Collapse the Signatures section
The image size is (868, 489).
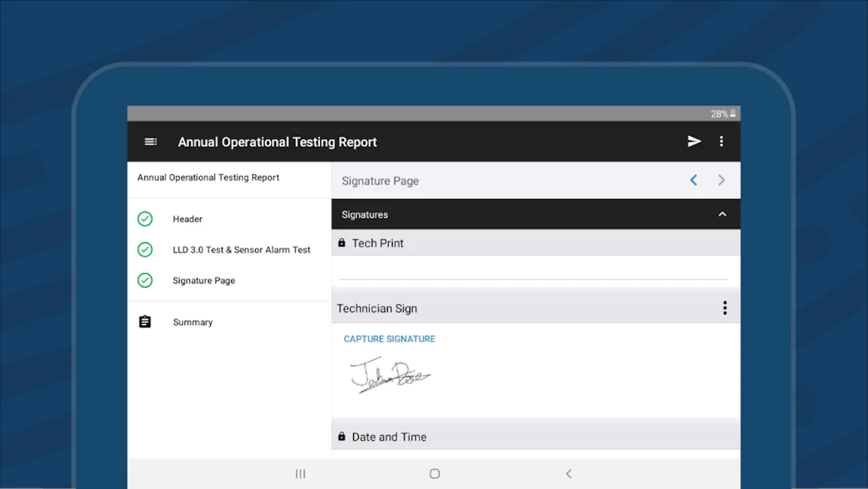tap(722, 214)
